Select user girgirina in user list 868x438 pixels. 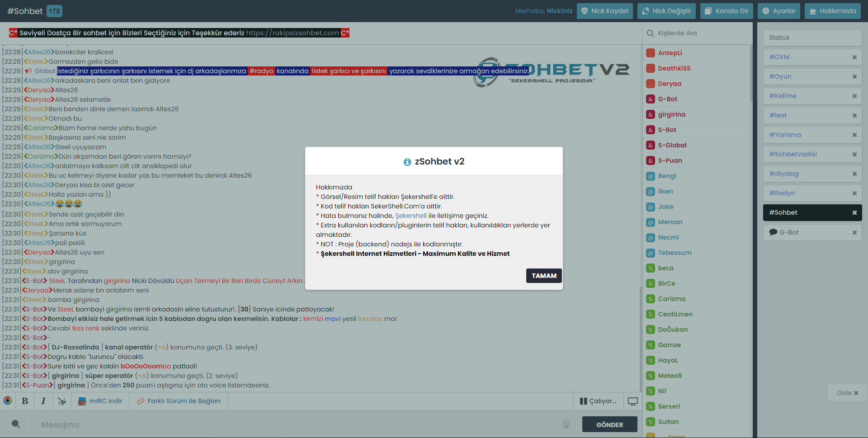click(696, 114)
